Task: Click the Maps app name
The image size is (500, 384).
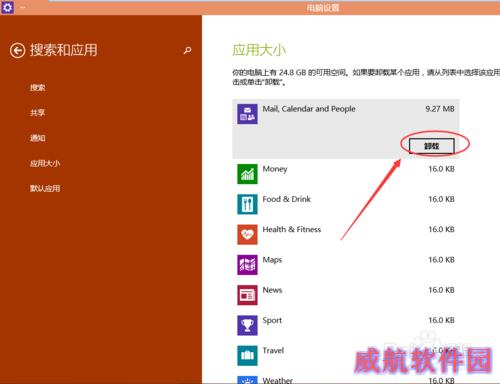Action: tap(272, 260)
